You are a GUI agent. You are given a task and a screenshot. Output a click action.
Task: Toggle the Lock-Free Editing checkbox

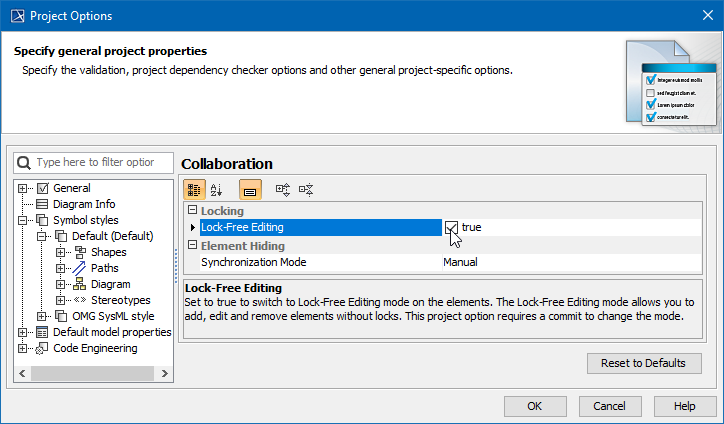[x=452, y=228]
